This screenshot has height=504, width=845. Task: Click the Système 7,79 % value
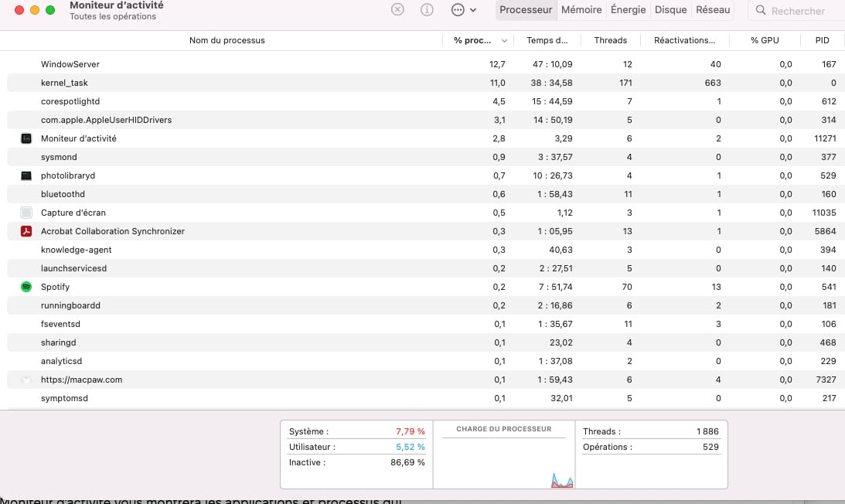410,431
